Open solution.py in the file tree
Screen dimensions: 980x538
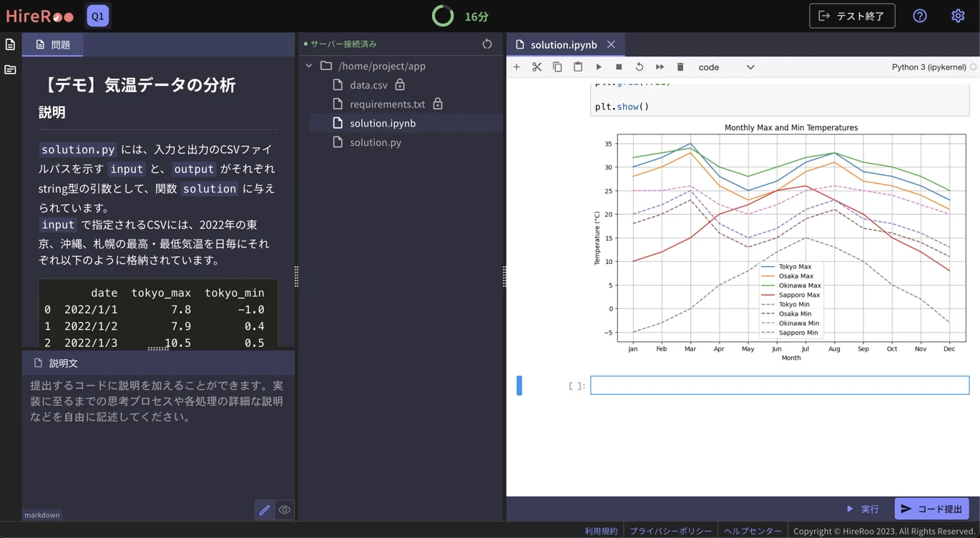tap(375, 142)
